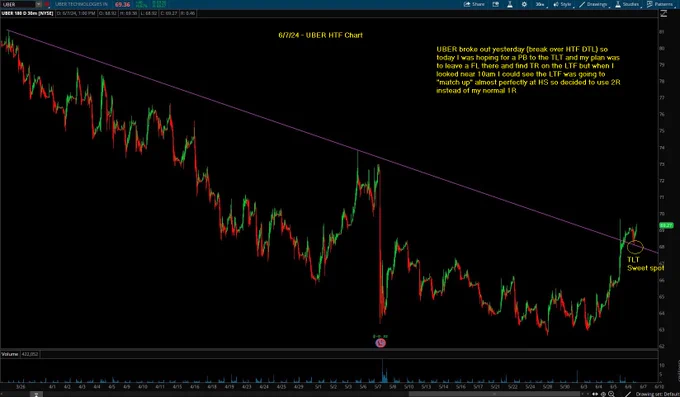Image resolution: width=680 pixels, height=397 pixels.
Task: Click the D: 6/7/24, 1:00 PM data field
Action: coord(76,13)
